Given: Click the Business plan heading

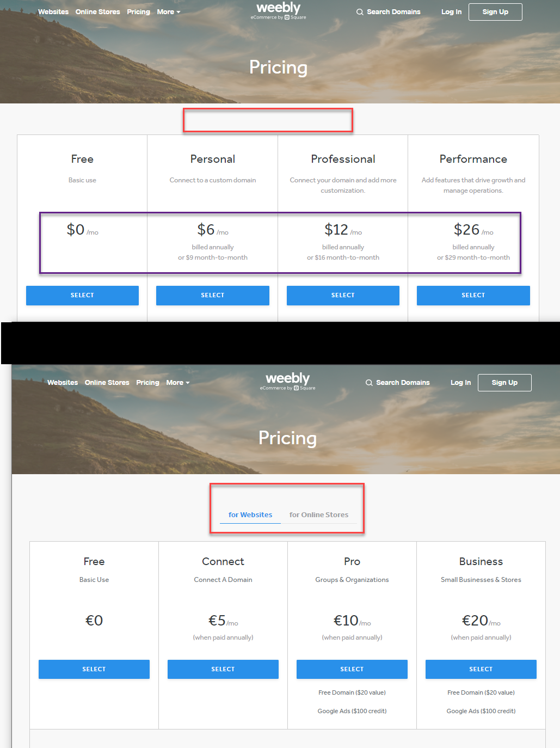Looking at the screenshot, I should (x=481, y=561).
